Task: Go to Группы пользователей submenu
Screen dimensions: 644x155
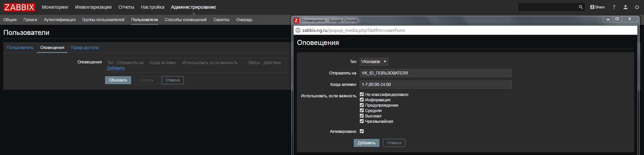Action: tap(103, 20)
